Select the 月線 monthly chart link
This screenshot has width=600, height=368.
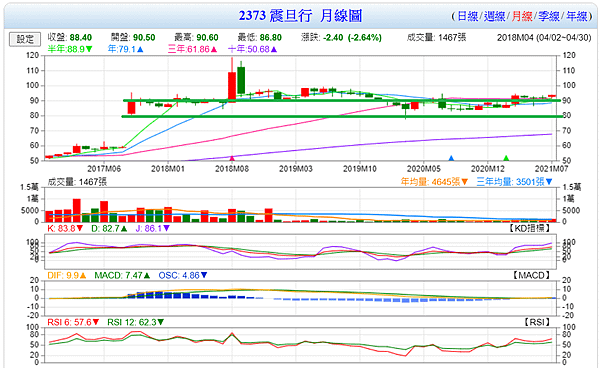point(522,16)
